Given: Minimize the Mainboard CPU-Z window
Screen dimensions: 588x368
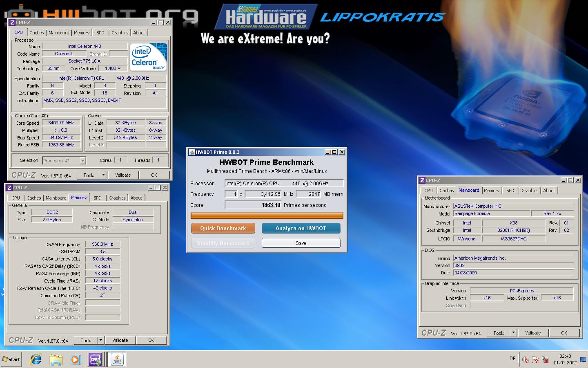Looking at the screenshot, I should tap(563, 180).
